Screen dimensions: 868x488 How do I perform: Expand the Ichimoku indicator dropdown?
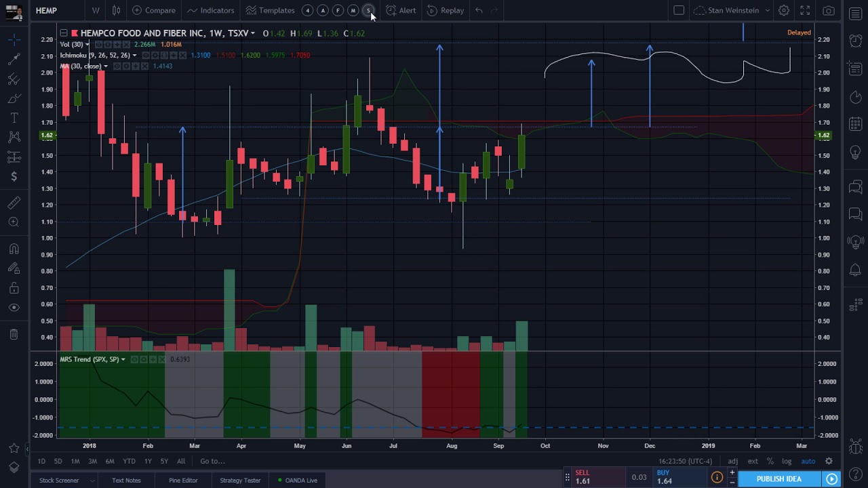click(x=134, y=56)
